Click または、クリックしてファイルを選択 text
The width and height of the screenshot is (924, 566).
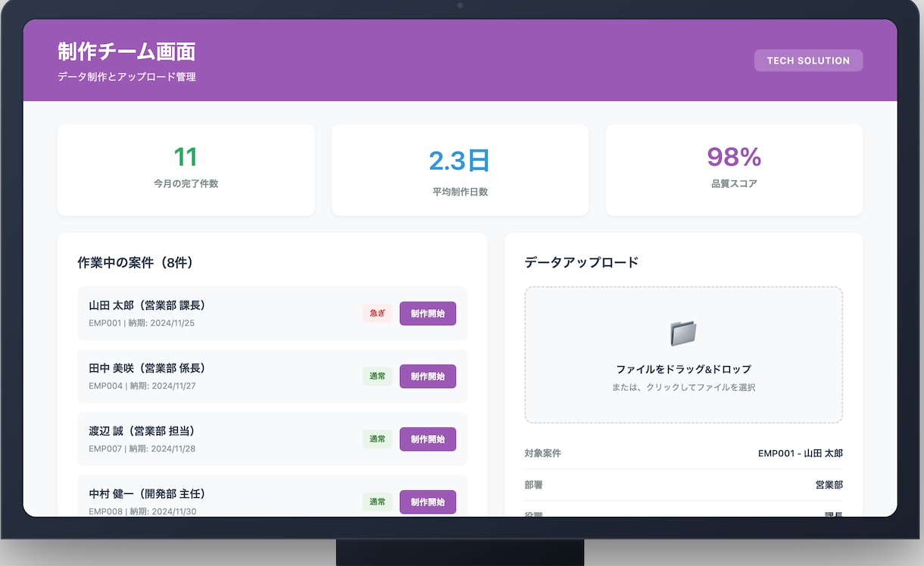(683, 387)
